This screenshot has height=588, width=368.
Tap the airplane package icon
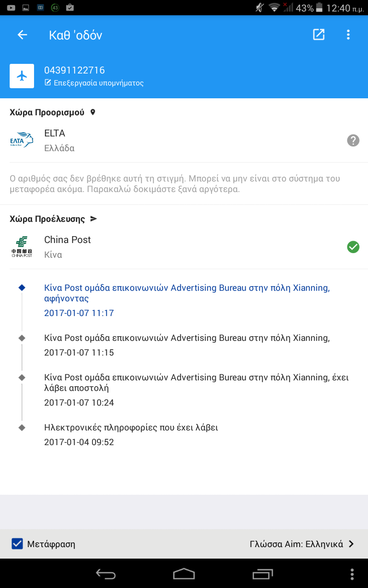click(x=22, y=76)
